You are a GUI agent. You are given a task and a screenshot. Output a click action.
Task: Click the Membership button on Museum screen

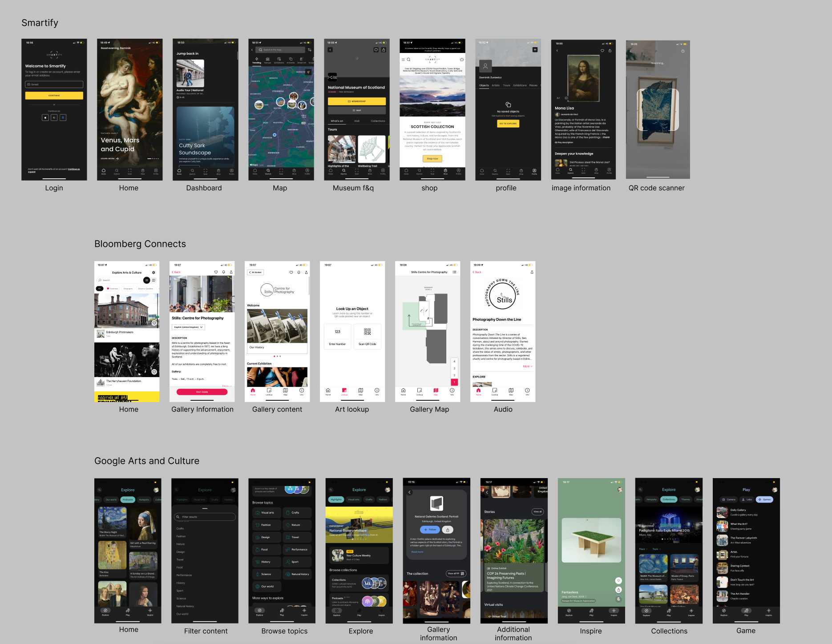point(357,101)
